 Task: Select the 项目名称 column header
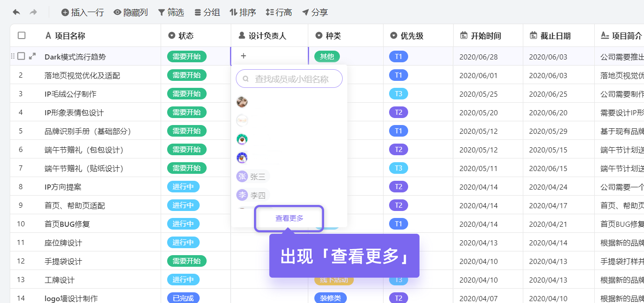(85, 36)
